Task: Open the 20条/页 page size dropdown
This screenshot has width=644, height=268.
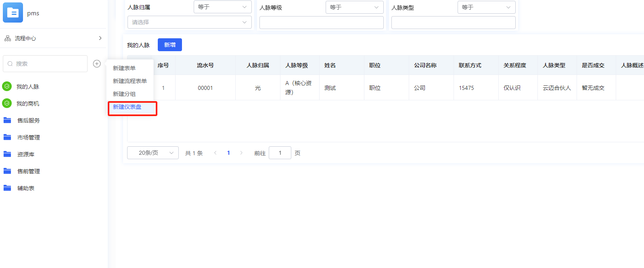Action: tap(153, 153)
